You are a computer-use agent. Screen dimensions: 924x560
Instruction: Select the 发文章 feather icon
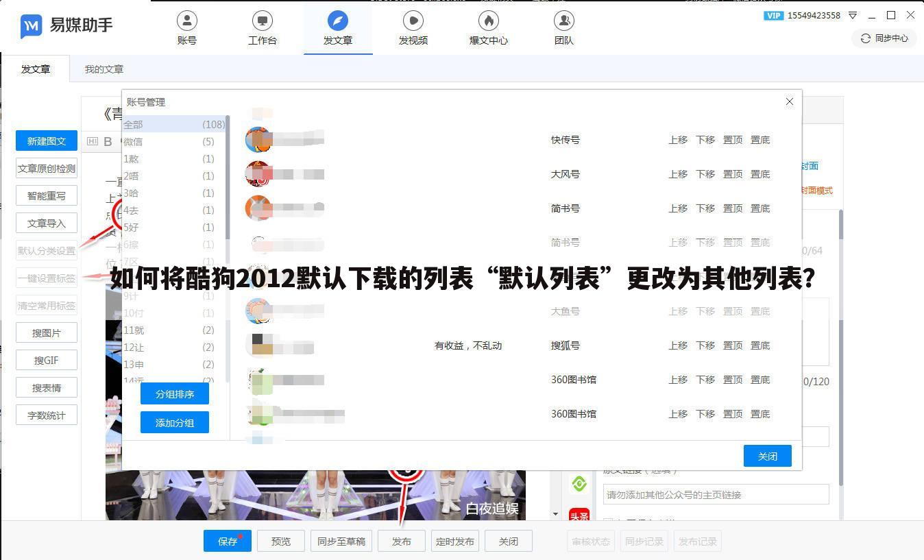click(337, 21)
